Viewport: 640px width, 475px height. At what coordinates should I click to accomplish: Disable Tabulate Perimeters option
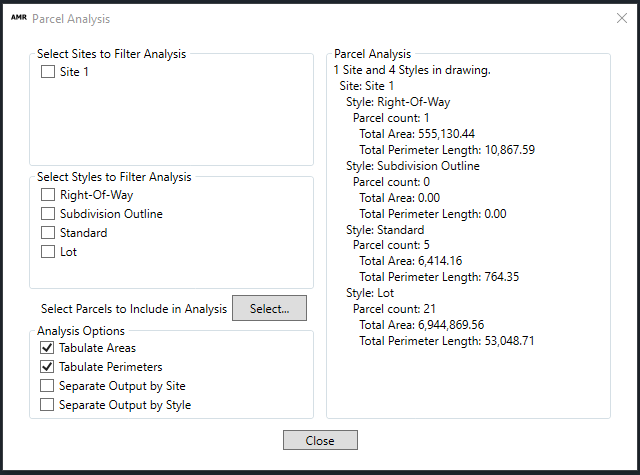click(x=48, y=367)
